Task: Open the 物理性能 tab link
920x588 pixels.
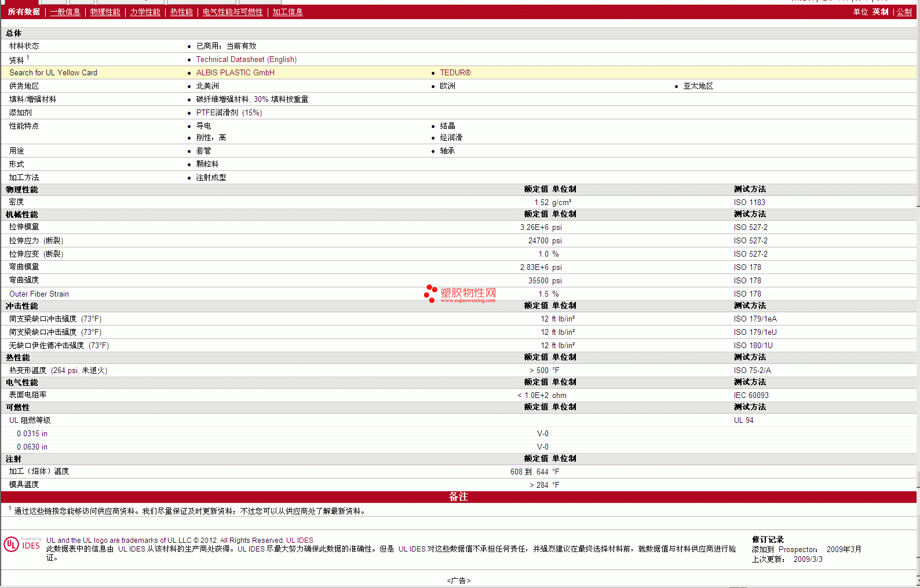Action: tap(105, 12)
